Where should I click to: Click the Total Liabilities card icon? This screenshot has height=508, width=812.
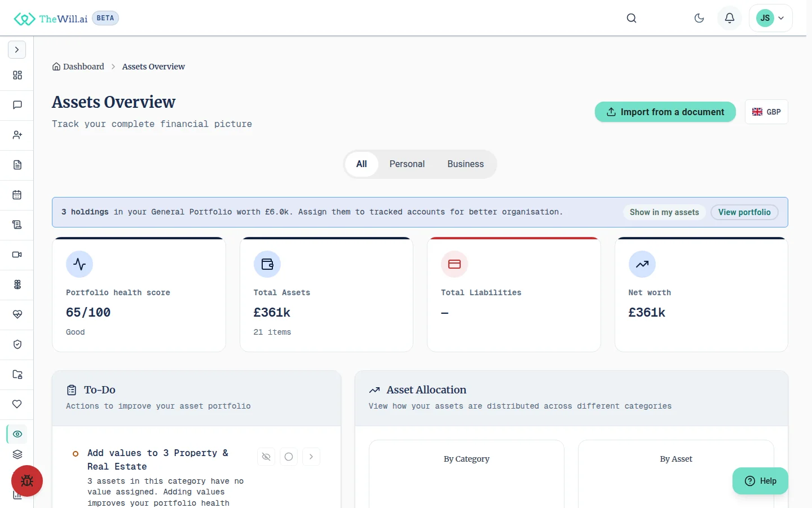coord(454,264)
